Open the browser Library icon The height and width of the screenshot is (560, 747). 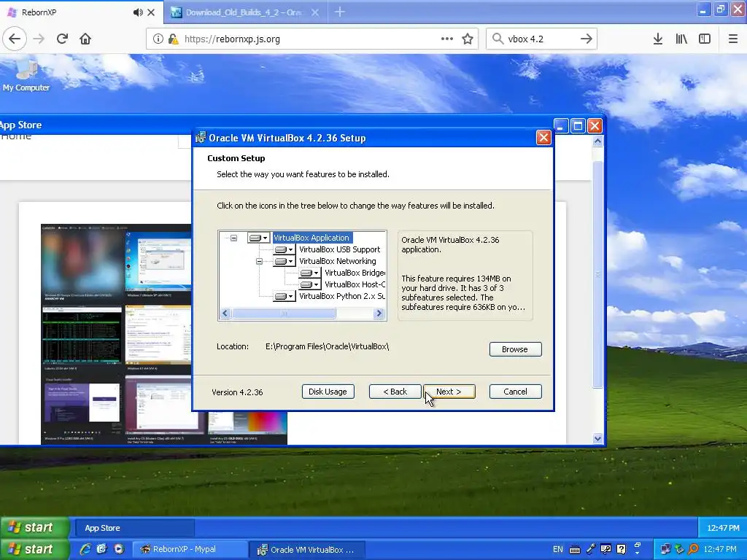point(681,39)
